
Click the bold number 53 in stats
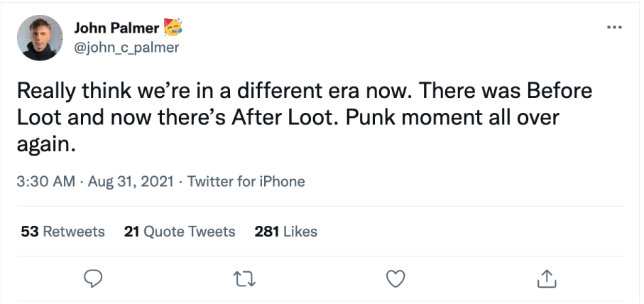click(30, 232)
